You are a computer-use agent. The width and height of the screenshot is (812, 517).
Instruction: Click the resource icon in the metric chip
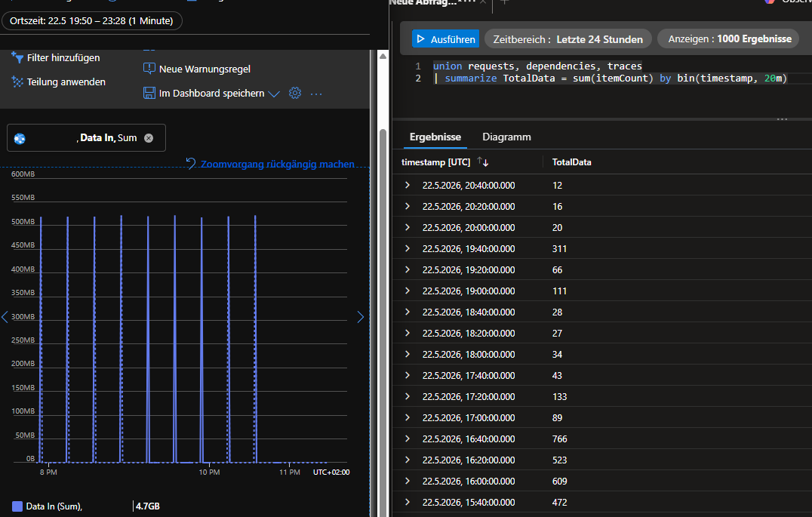click(x=20, y=138)
